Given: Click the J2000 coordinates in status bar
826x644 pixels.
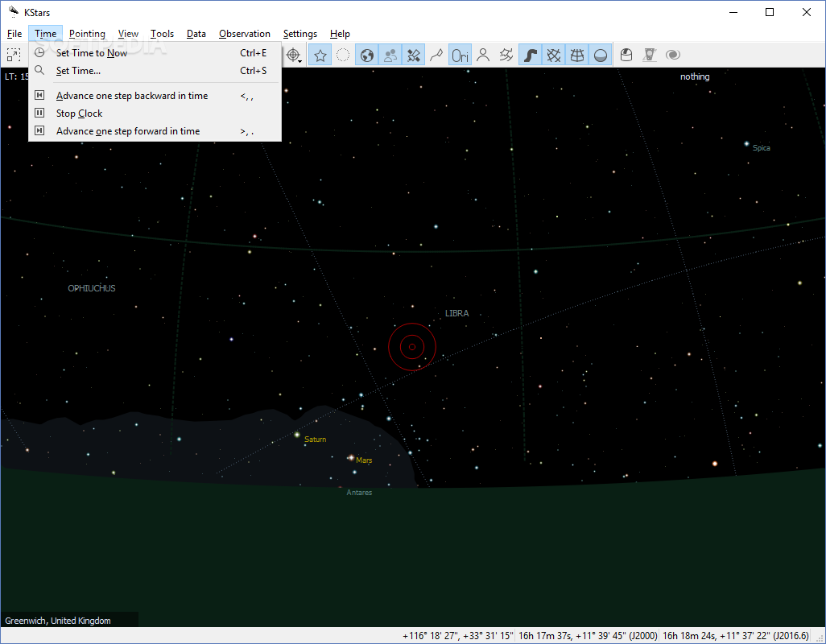Looking at the screenshot, I should (588, 636).
